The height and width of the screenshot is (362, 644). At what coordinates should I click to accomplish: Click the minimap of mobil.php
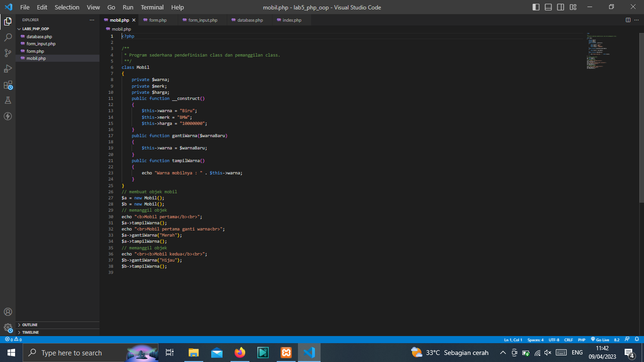598,52
